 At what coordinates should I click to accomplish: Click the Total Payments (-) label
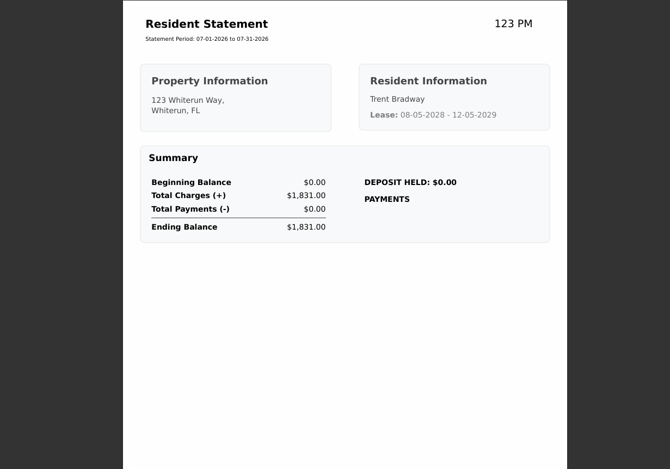tap(190, 209)
